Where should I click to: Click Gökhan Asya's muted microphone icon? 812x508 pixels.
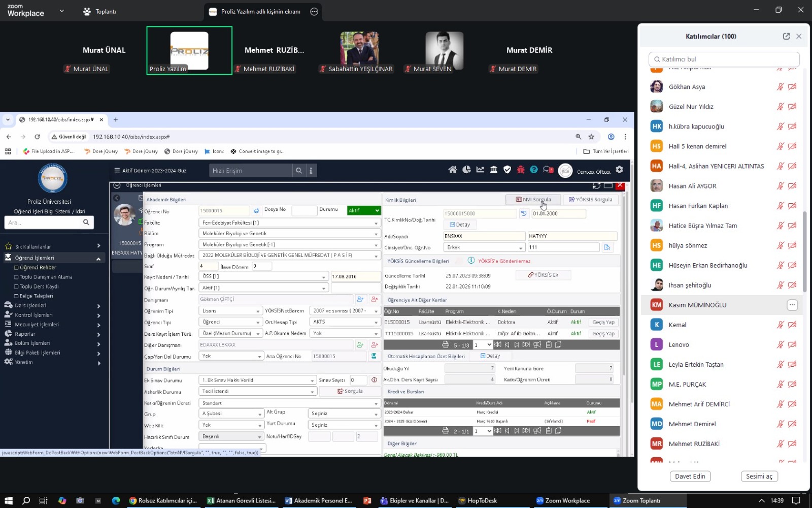point(780,87)
